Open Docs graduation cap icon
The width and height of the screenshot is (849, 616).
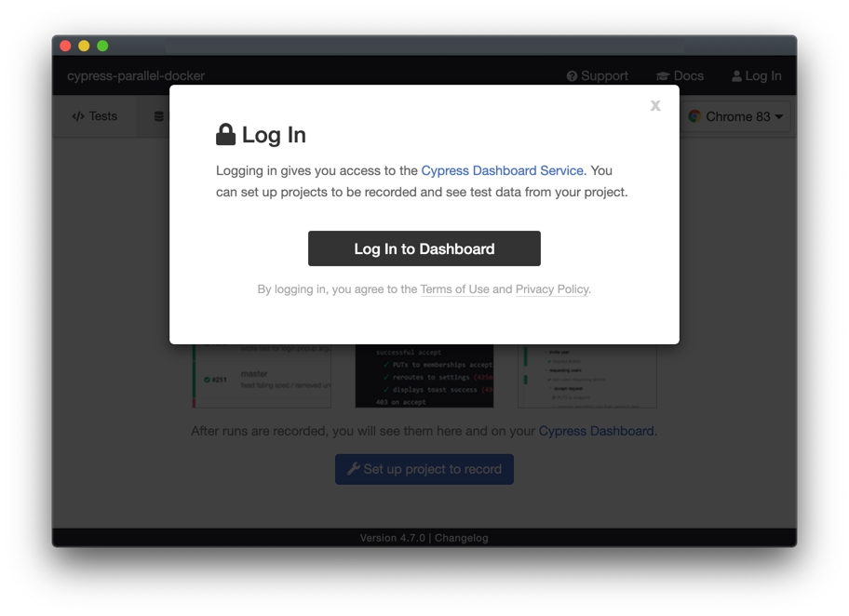663,76
